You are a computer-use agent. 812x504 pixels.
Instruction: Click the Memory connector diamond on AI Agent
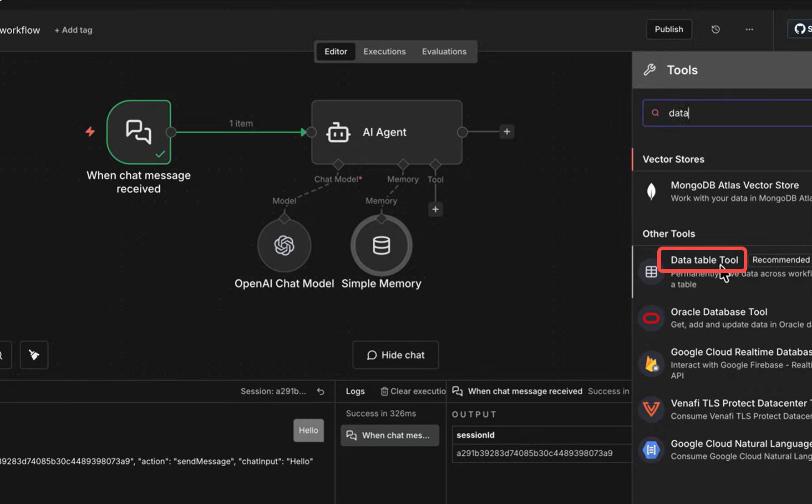coord(403,164)
